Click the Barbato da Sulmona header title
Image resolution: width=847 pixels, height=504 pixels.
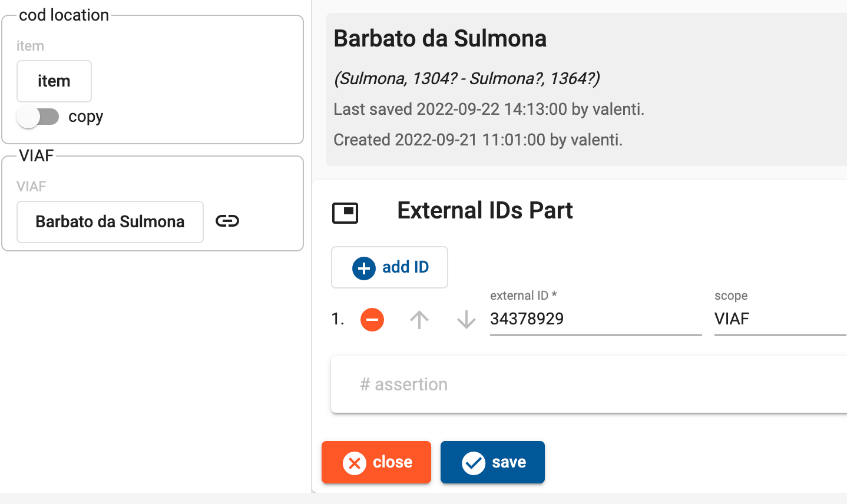click(x=440, y=38)
